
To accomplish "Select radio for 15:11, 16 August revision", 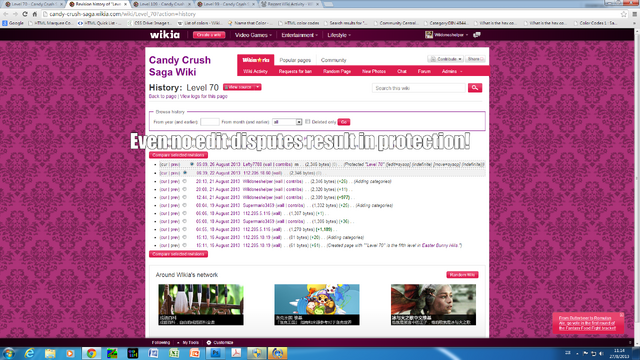I will click(184, 245).
